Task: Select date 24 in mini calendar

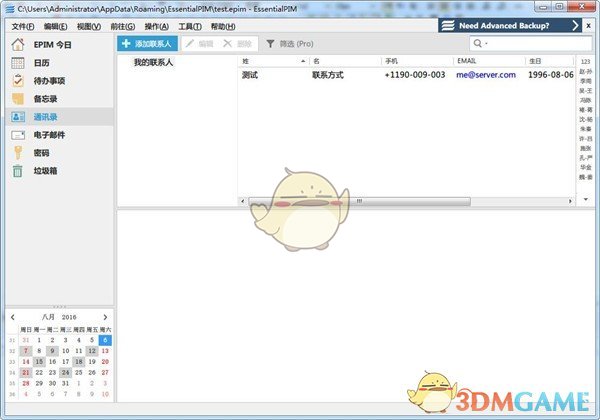Action: (x=65, y=372)
